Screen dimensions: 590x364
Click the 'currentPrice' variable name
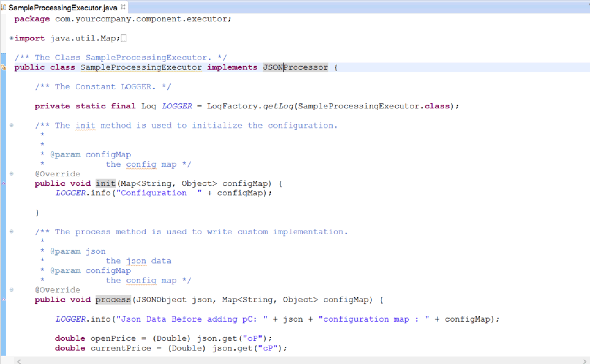pos(121,348)
